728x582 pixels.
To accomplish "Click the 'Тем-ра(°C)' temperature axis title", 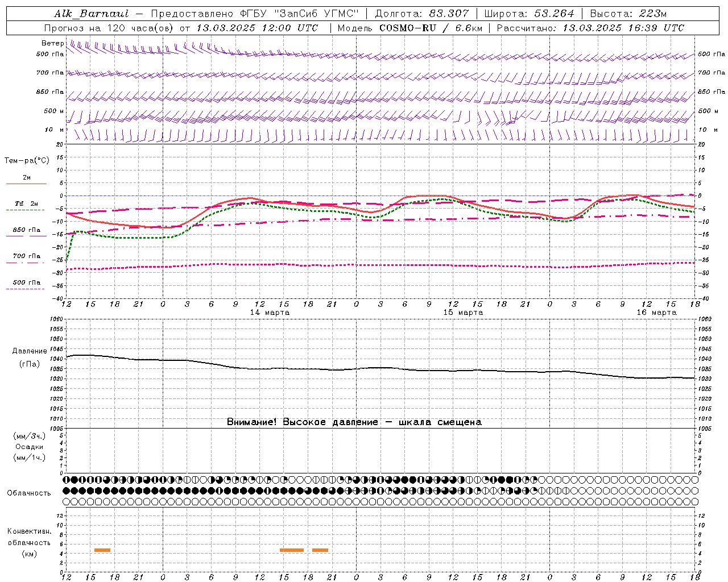I will [x=27, y=160].
